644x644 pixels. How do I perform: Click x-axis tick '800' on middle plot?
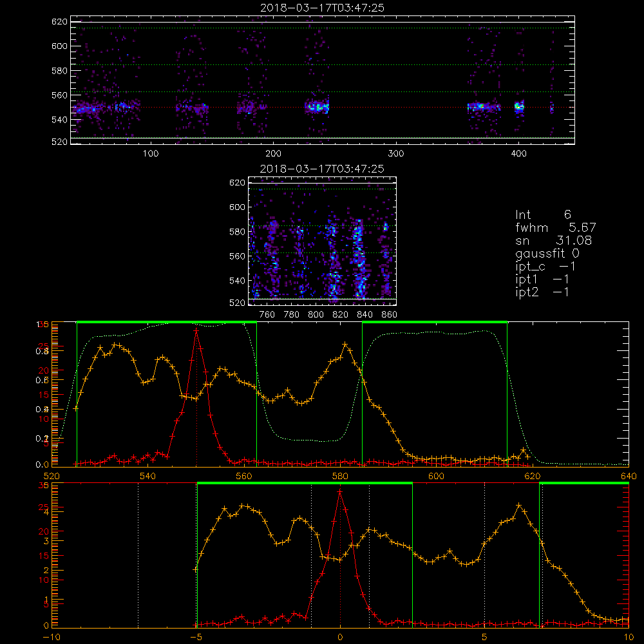pos(316,315)
